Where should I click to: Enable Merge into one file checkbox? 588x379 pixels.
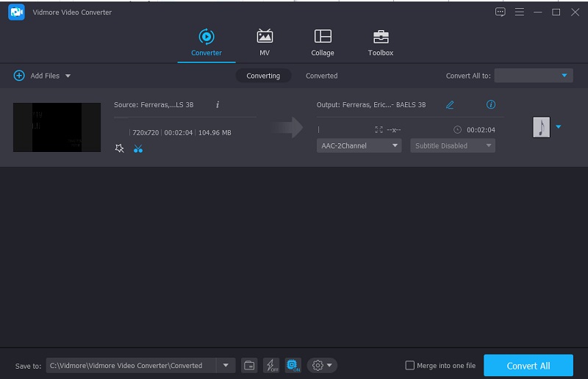click(x=410, y=366)
